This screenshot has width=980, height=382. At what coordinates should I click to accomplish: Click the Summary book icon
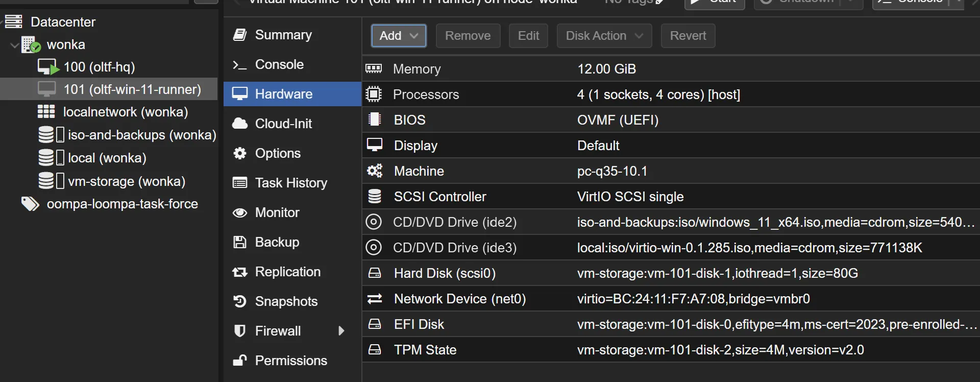[239, 35]
